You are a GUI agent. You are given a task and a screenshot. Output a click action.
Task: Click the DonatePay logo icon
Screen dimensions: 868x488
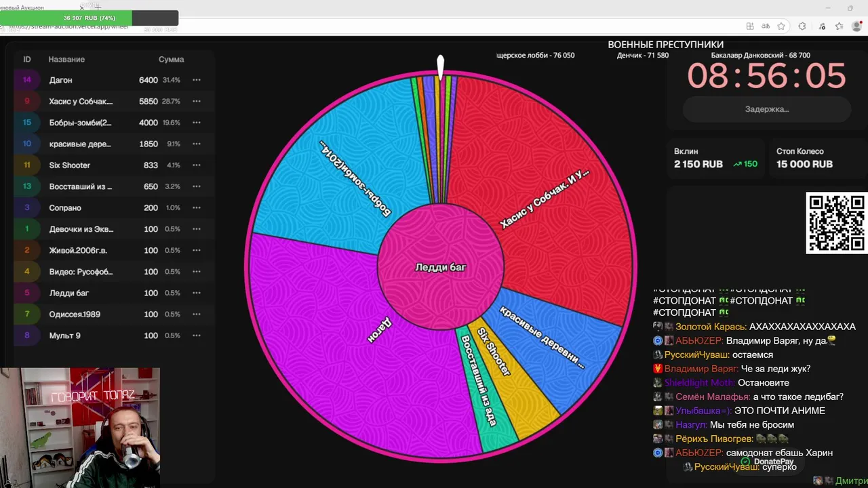point(746,462)
